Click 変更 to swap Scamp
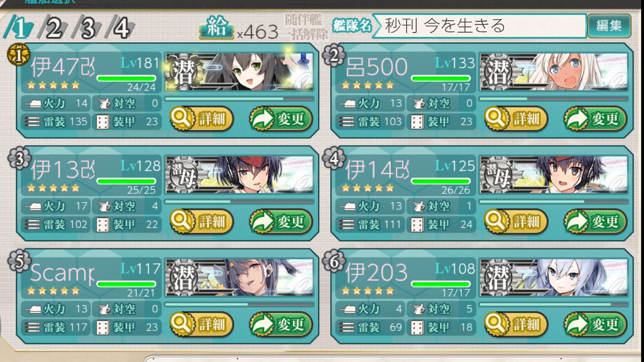This screenshot has width=644, height=362. [281, 324]
